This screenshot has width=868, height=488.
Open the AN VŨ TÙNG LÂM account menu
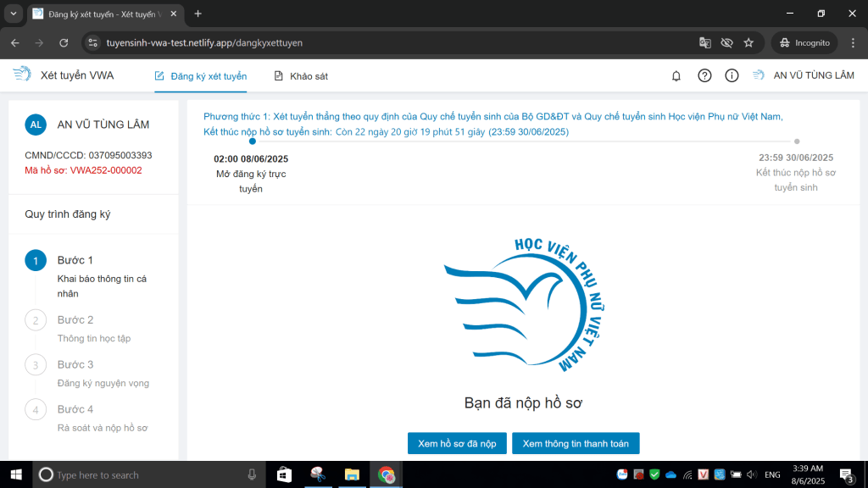(804, 75)
